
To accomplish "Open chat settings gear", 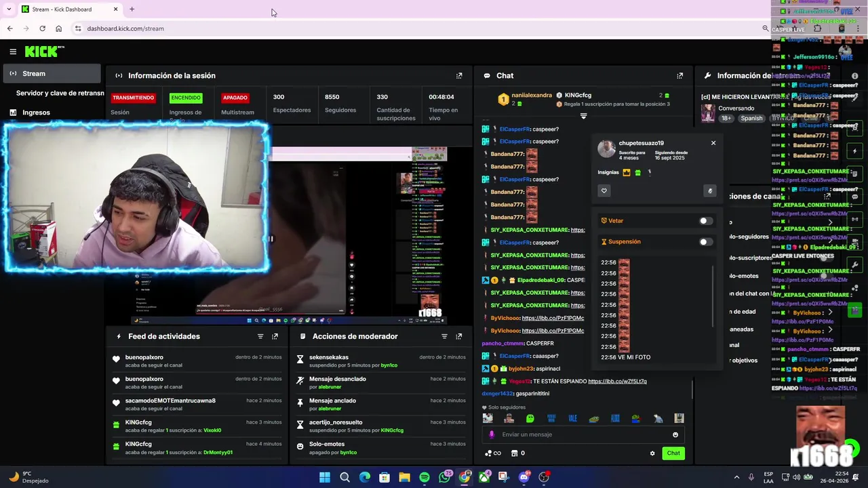I will coord(652,453).
